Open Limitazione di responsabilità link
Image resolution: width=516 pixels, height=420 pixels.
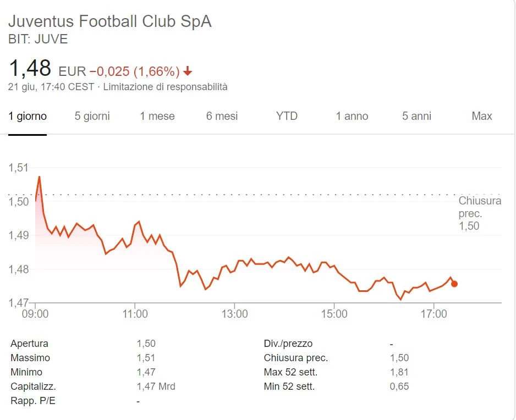[165, 87]
